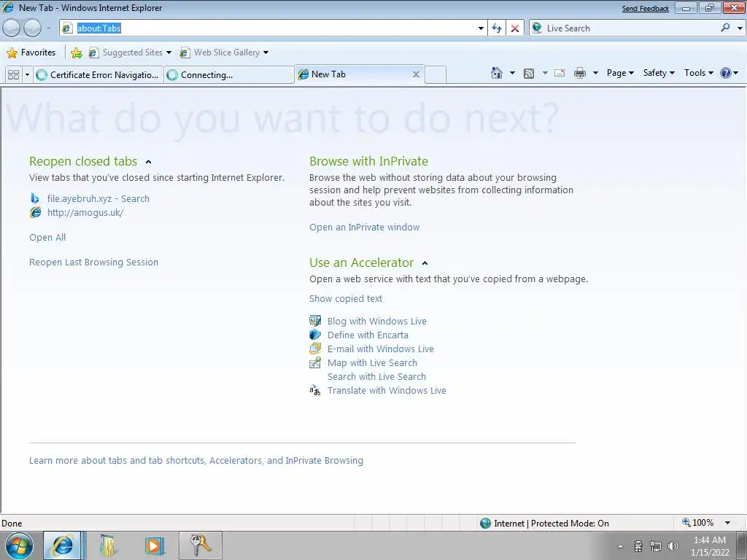
Task: Click the Windows Start button
Action: tap(19, 545)
